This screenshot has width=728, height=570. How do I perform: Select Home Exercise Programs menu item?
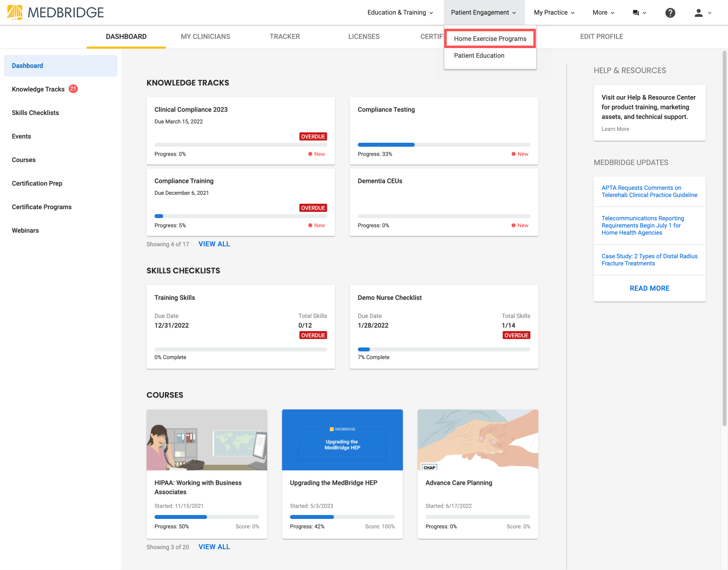[490, 39]
